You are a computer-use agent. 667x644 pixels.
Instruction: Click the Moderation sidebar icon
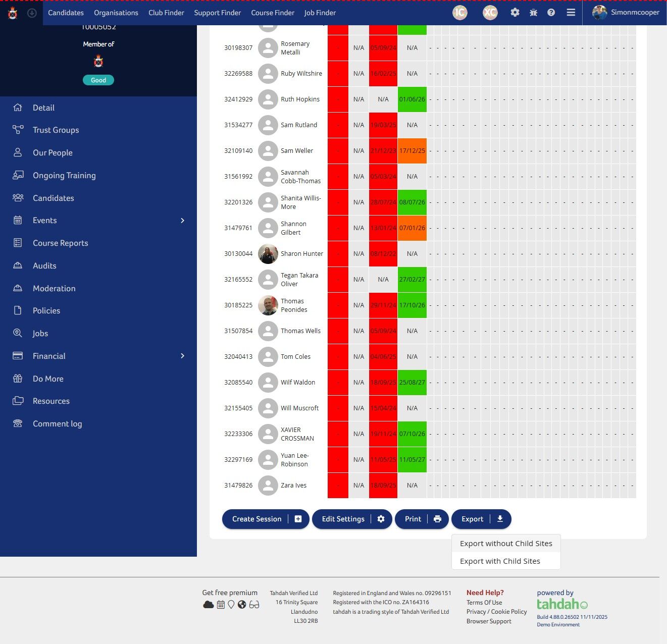click(18, 288)
